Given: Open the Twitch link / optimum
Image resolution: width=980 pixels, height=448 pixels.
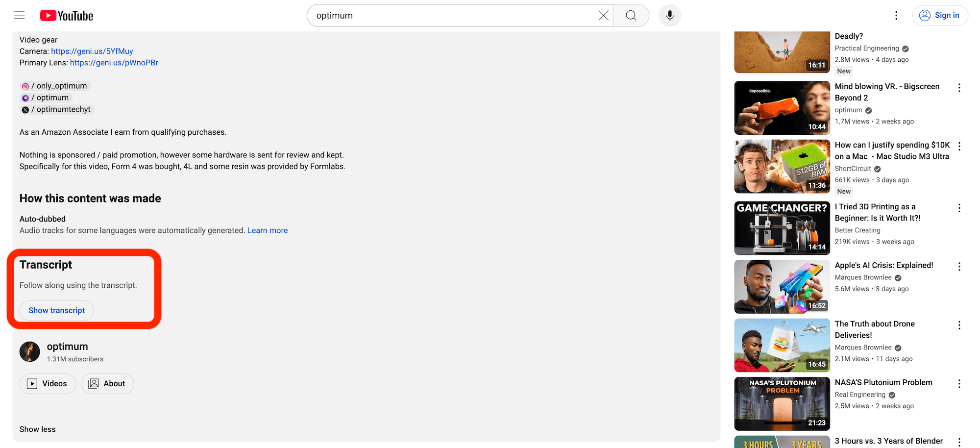Looking at the screenshot, I should click(46, 98).
